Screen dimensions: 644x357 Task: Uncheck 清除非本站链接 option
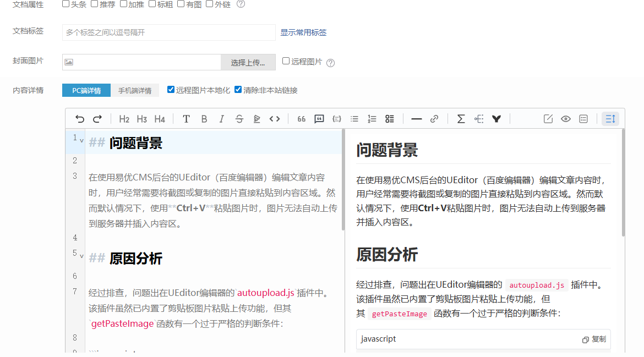pyautogui.click(x=238, y=90)
